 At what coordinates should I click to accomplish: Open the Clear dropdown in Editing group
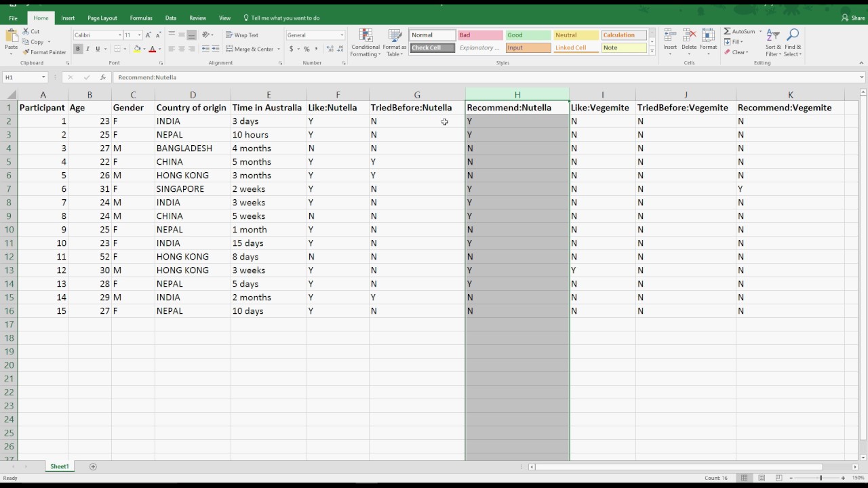pyautogui.click(x=736, y=52)
